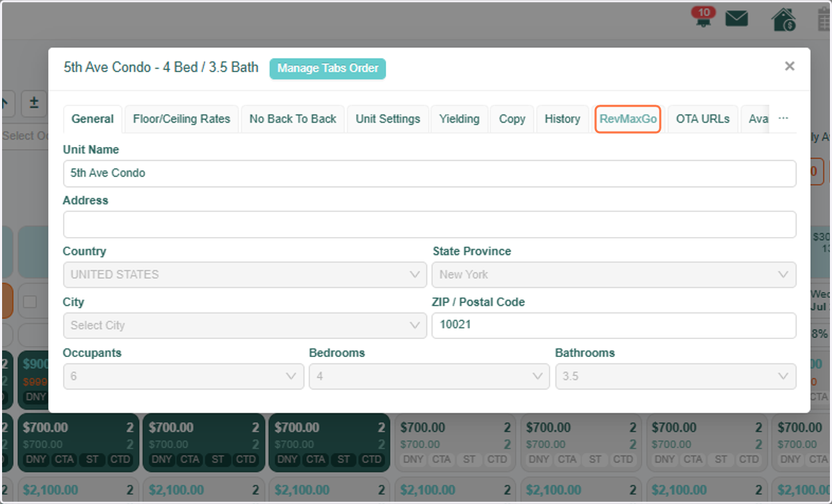Open the Floor/Ceiling Rates tab

182,119
